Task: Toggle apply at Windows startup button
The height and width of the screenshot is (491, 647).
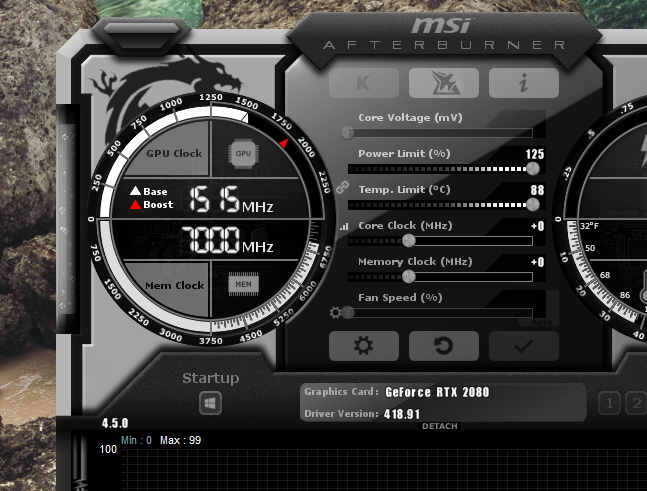Action: pos(210,403)
